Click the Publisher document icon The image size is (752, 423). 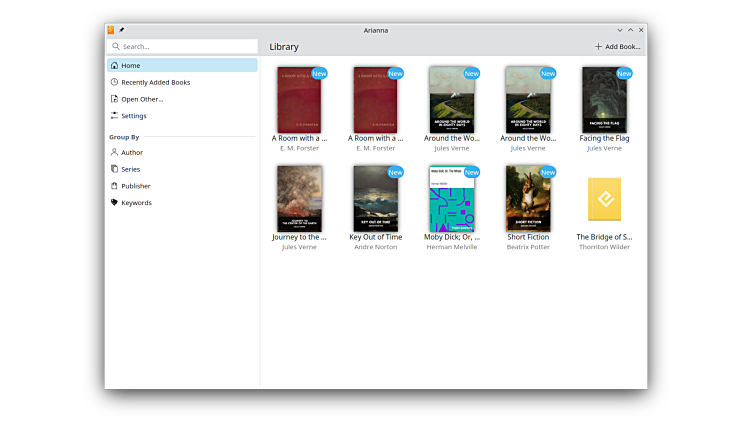[x=114, y=186]
